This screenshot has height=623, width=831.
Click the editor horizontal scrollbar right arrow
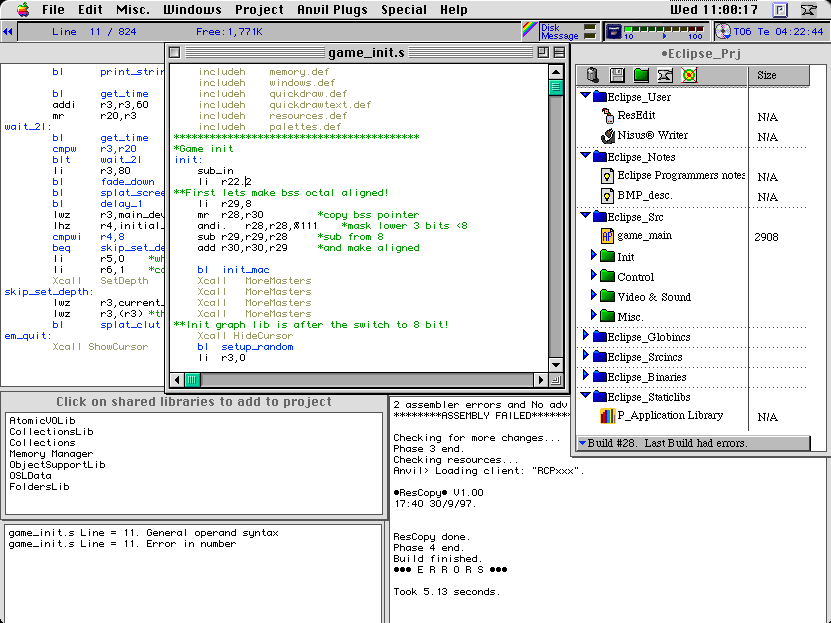pyautogui.click(x=541, y=379)
